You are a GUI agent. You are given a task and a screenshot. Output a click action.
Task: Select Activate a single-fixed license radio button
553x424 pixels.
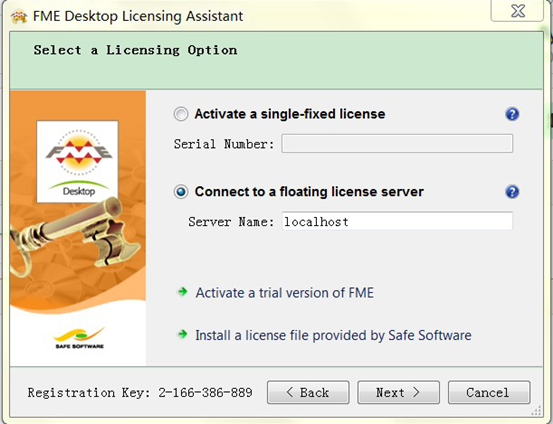(x=181, y=114)
